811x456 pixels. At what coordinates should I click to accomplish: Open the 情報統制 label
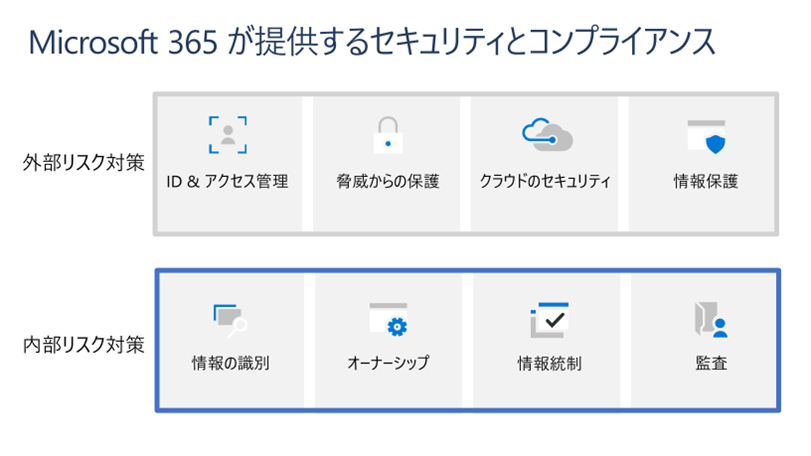548,362
